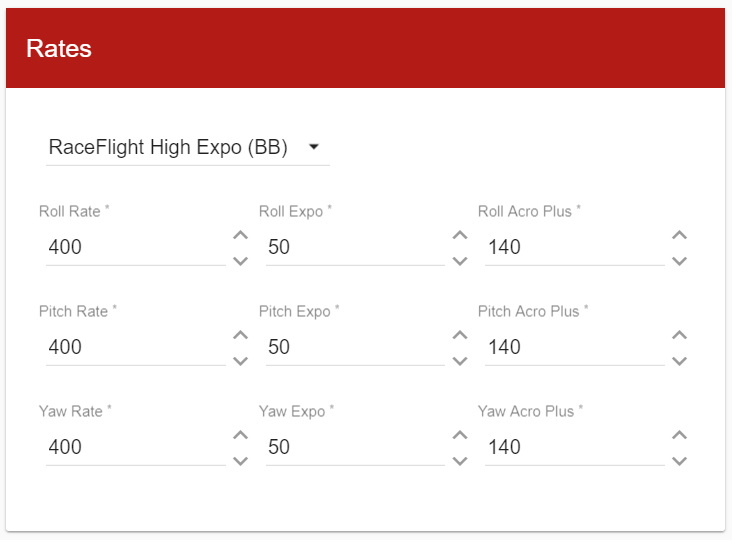The image size is (732, 540).
Task: Open the RaceFlight High Expo preset dropdown
Action: 188,148
